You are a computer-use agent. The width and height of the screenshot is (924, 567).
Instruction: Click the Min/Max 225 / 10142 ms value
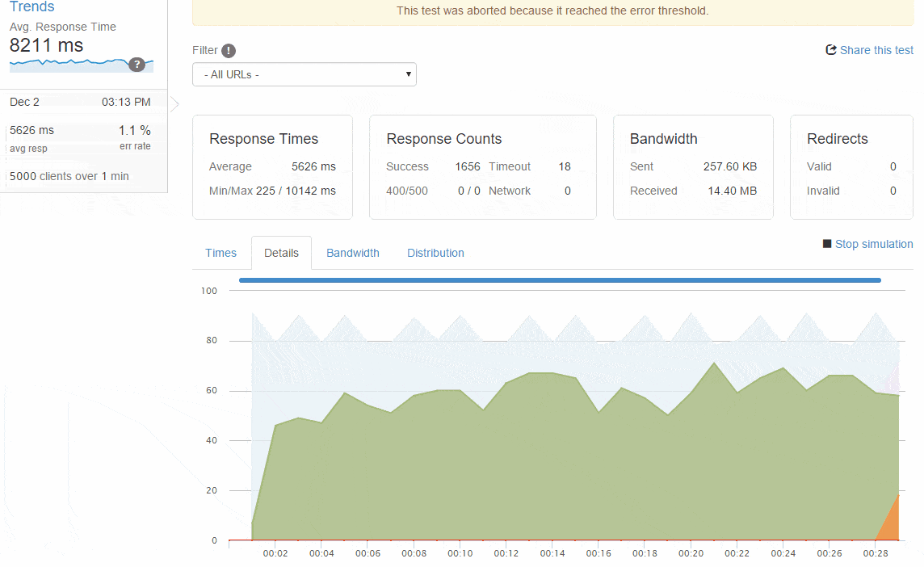click(x=296, y=191)
